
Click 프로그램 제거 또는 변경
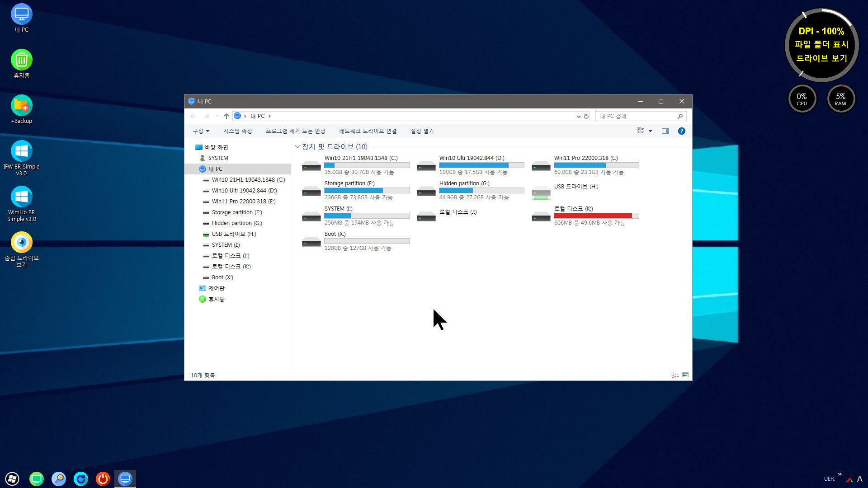tap(295, 131)
